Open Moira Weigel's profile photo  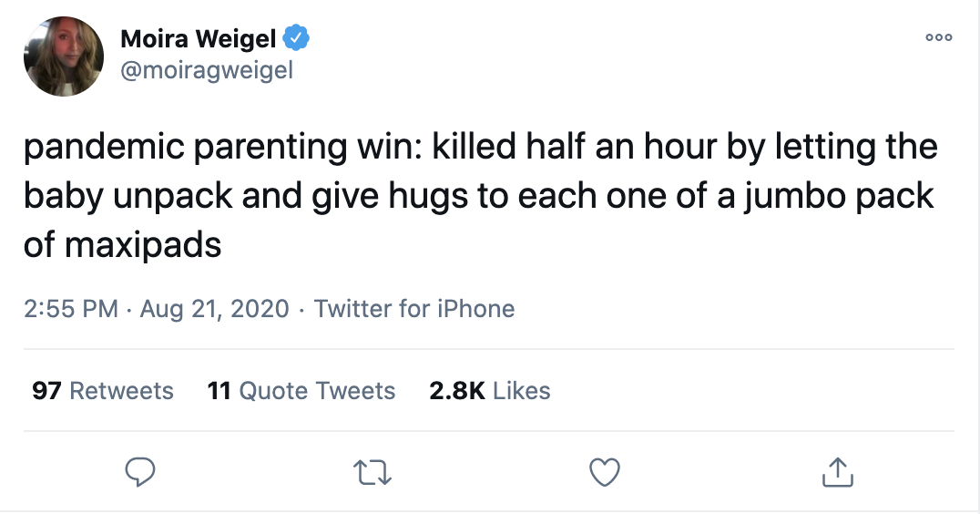coord(64,57)
